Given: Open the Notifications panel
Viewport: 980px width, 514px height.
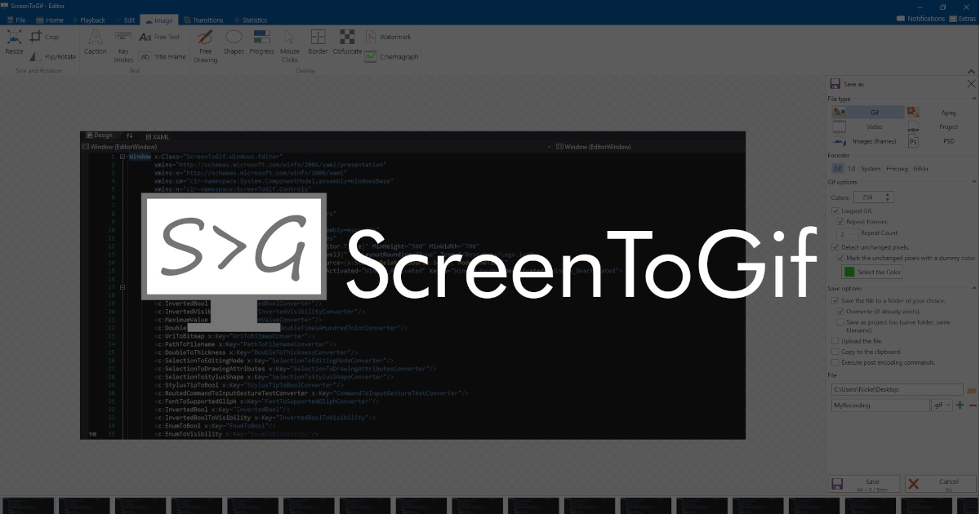Looking at the screenshot, I should point(920,19).
